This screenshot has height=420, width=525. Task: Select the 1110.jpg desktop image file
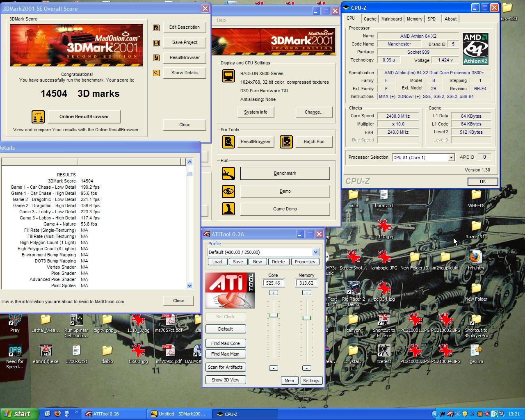tap(384, 229)
